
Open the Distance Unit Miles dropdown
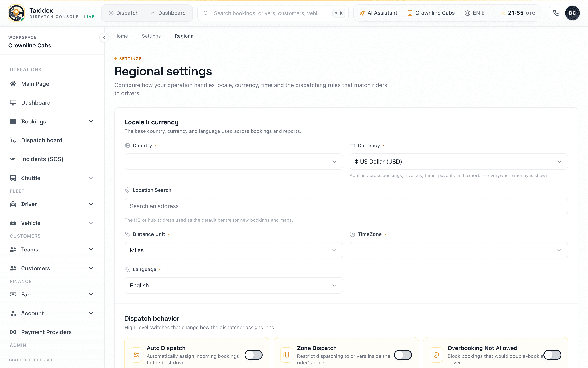click(x=234, y=250)
